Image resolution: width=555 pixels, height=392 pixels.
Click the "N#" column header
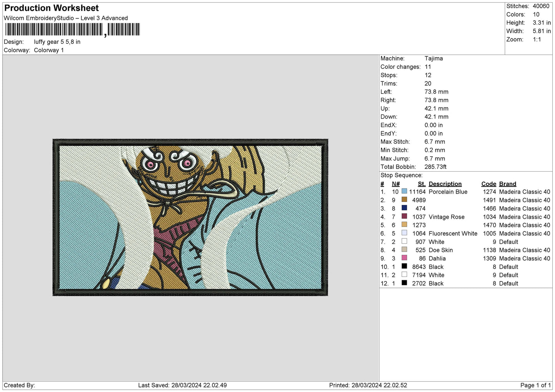coord(396,184)
